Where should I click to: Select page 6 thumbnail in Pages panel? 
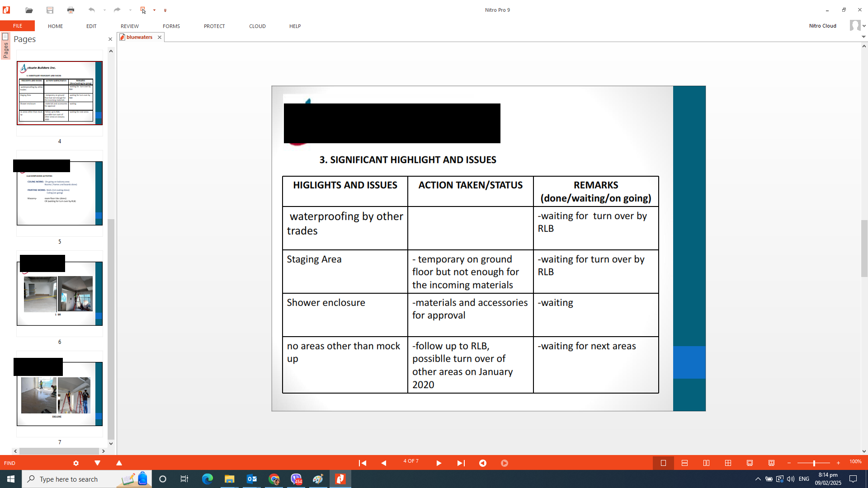pyautogui.click(x=60, y=294)
